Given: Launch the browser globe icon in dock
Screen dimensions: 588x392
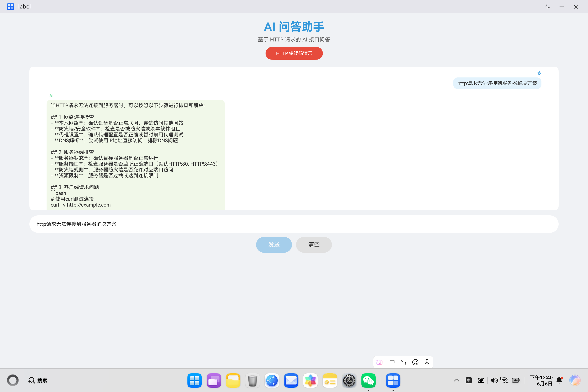Looking at the screenshot, I should click(x=272, y=380).
